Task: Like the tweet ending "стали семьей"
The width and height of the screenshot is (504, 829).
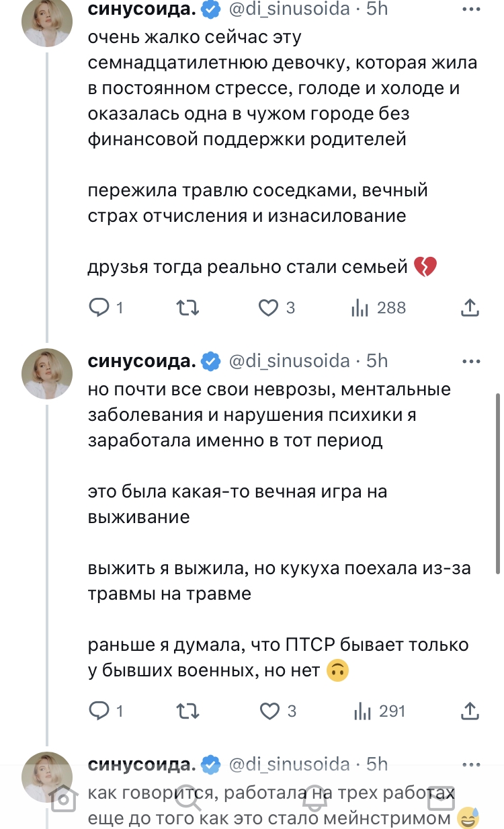Action: click(x=269, y=308)
